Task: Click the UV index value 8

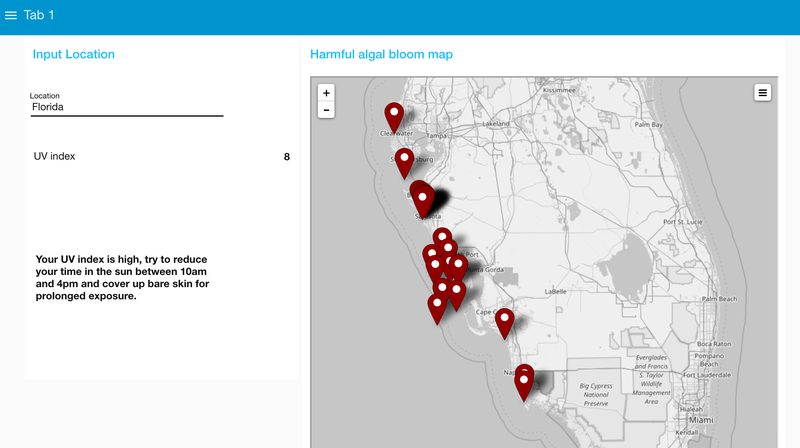Action: pos(287,157)
